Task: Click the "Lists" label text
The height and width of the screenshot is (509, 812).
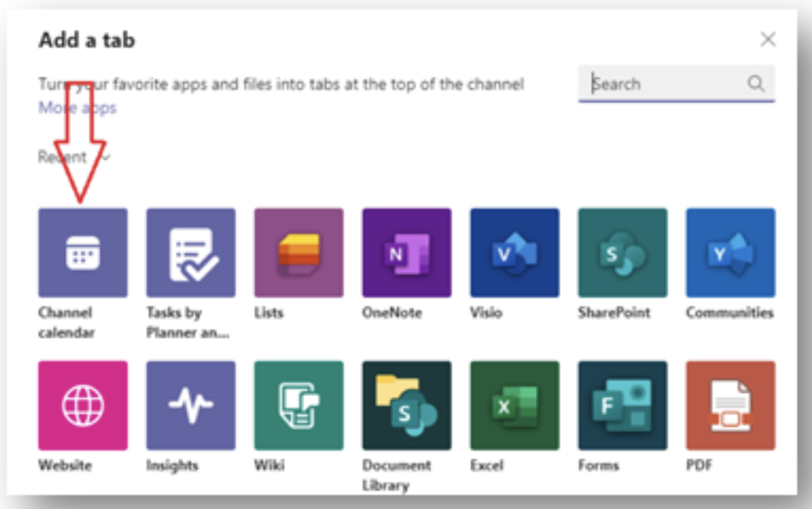Action: click(269, 312)
